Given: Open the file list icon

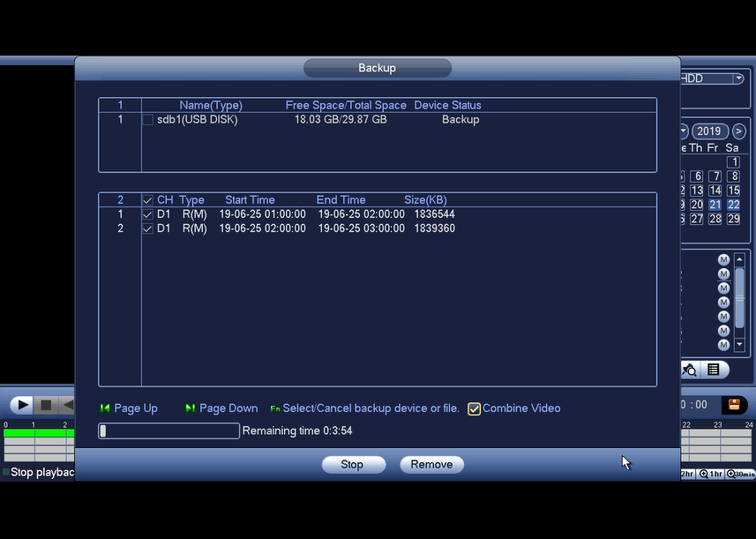Looking at the screenshot, I should (714, 370).
